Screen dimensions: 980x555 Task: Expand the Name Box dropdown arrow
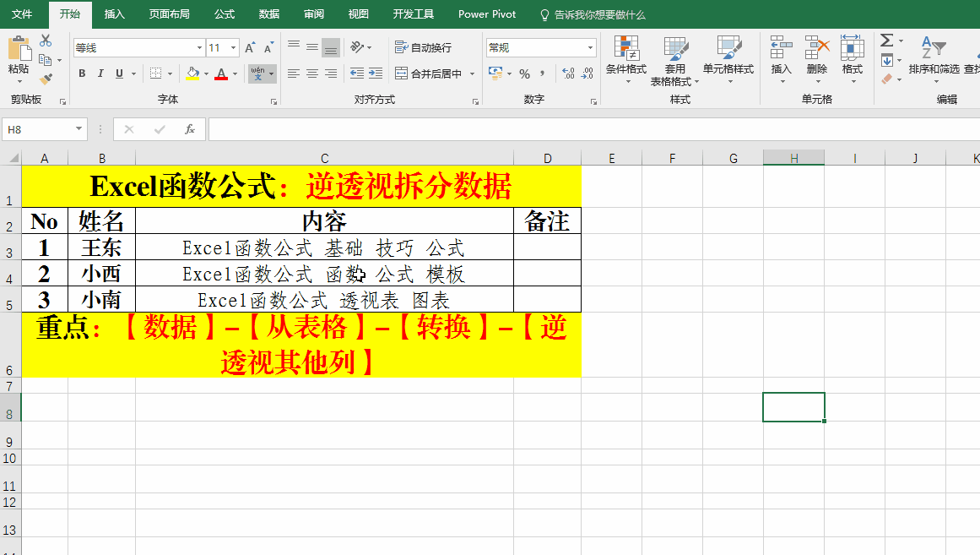(79, 129)
